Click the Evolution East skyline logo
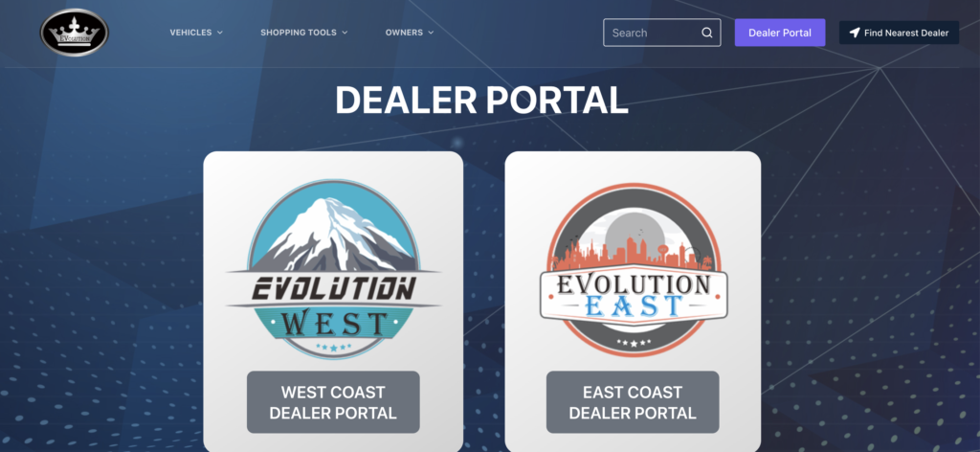This screenshot has width=980, height=452. (x=634, y=269)
